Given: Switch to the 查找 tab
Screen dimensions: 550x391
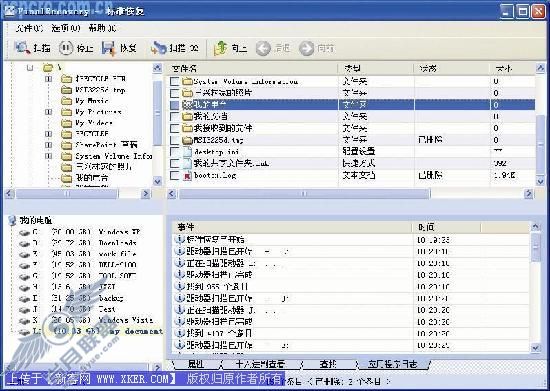Looking at the screenshot, I should click(328, 364).
